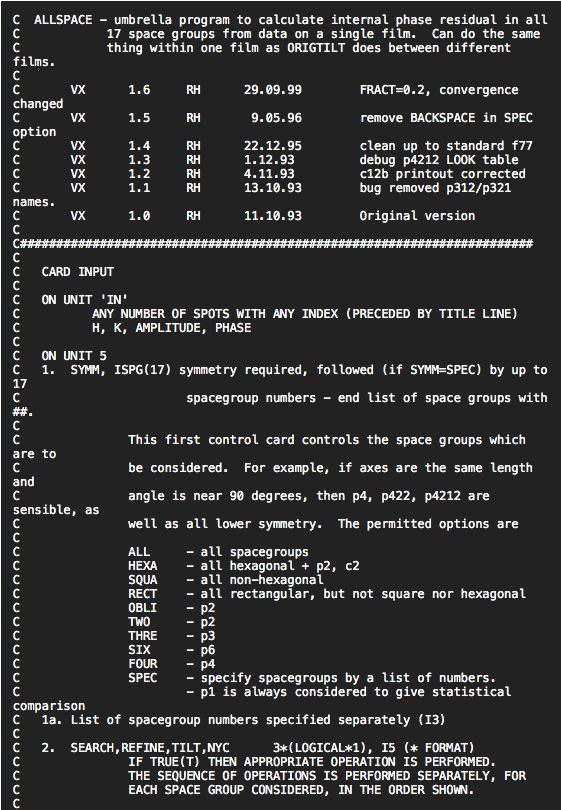The height and width of the screenshot is (810, 561).
Task: Click the SPEC option keyword
Action: [143, 678]
